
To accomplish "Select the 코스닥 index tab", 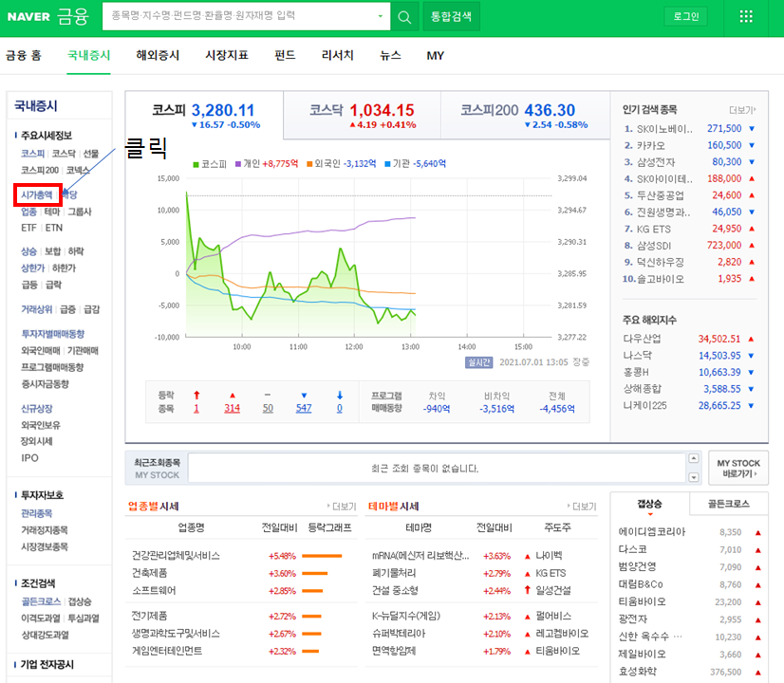I will 362,116.
